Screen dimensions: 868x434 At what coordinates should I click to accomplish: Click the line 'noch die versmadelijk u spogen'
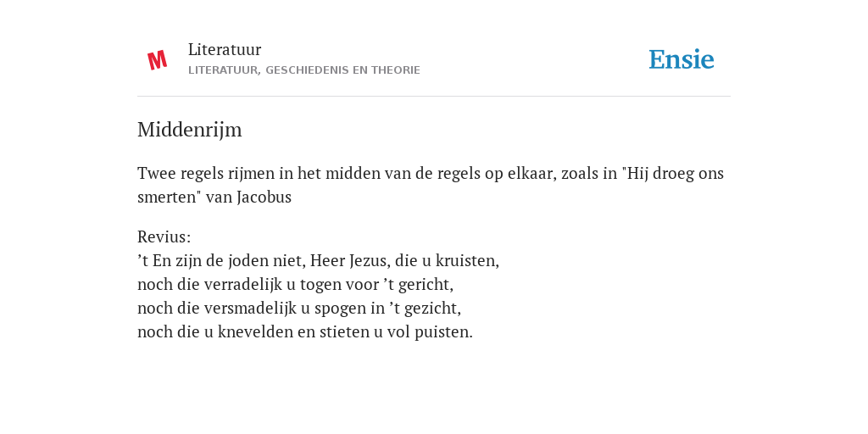pos(299,309)
